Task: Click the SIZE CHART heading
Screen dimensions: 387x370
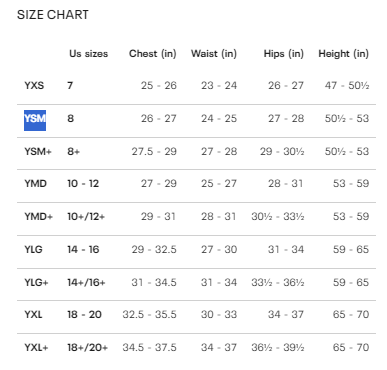Action: (x=53, y=15)
